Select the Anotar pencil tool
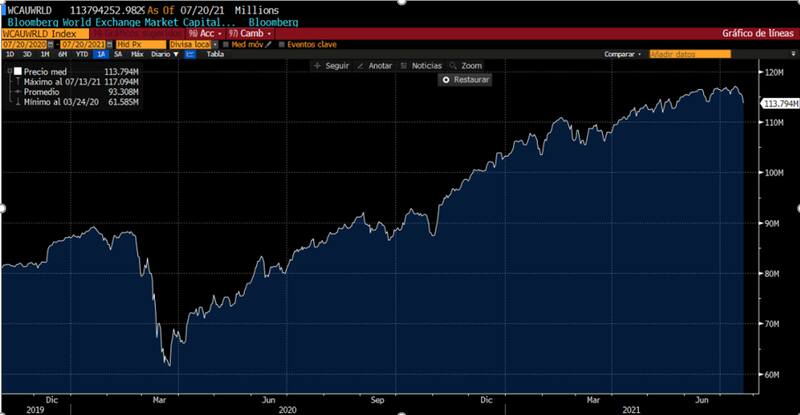 point(374,65)
